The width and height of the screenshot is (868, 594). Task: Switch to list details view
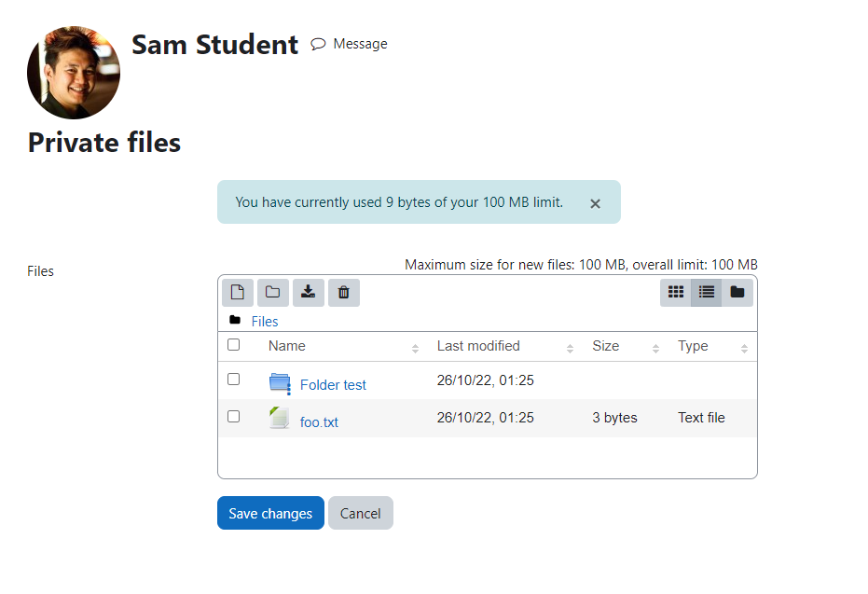(707, 292)
